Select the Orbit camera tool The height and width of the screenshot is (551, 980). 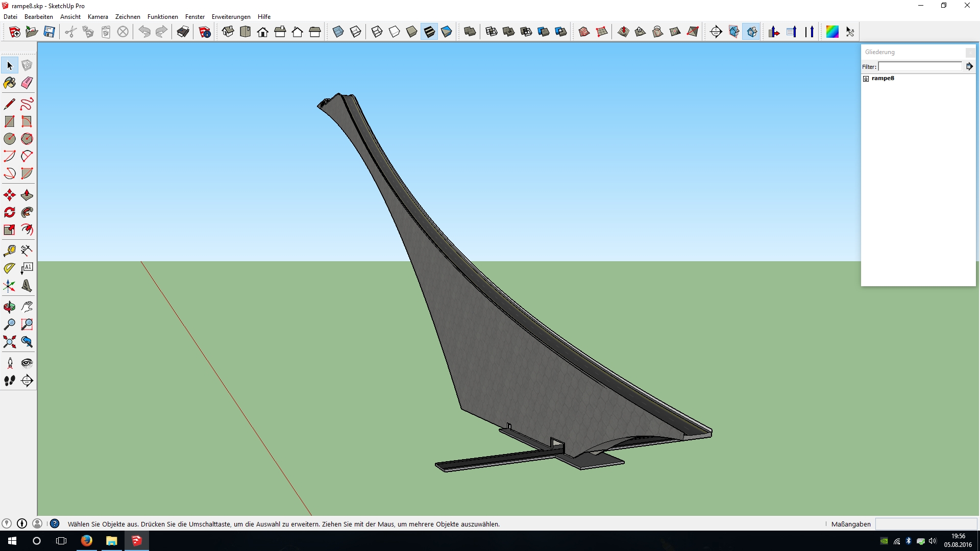click(x=9, y=307)
